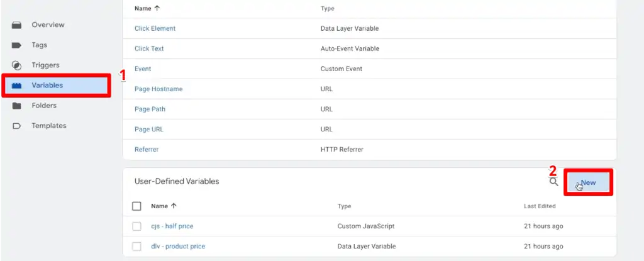Click the HTTP Referrer type cell
This screenshot has height=261, width=644.
341,149
